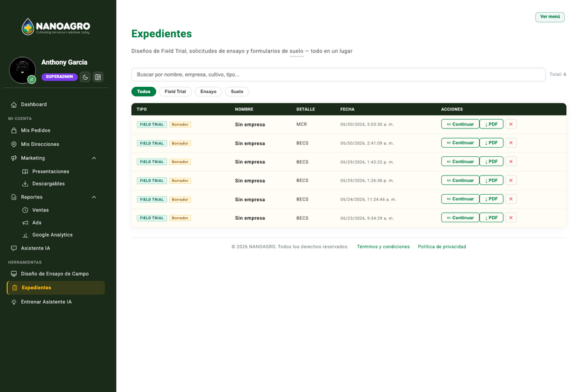Click the SUPERADMIN badge
Viewport: 579px width, 392px height.
(x=59, y=76)
